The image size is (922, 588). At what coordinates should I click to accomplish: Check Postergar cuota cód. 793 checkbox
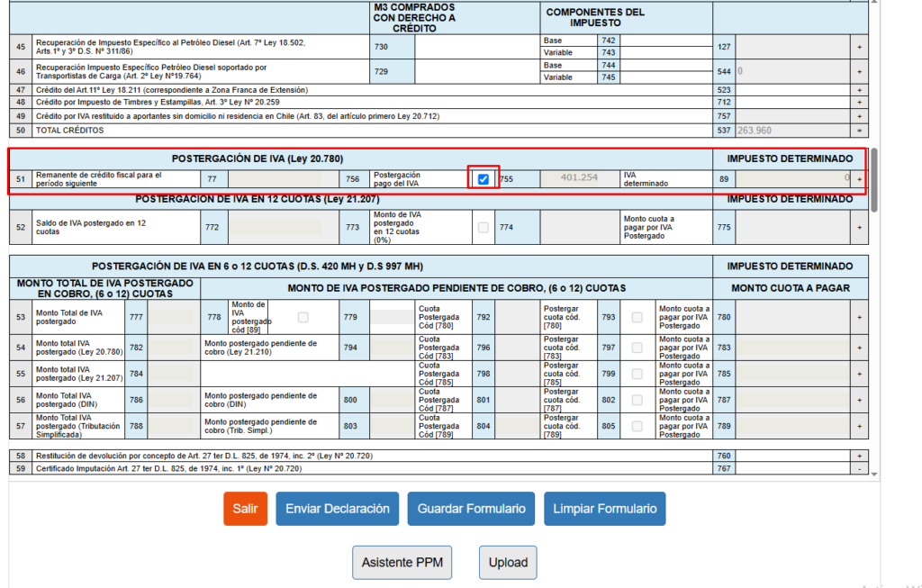[637, 317]
